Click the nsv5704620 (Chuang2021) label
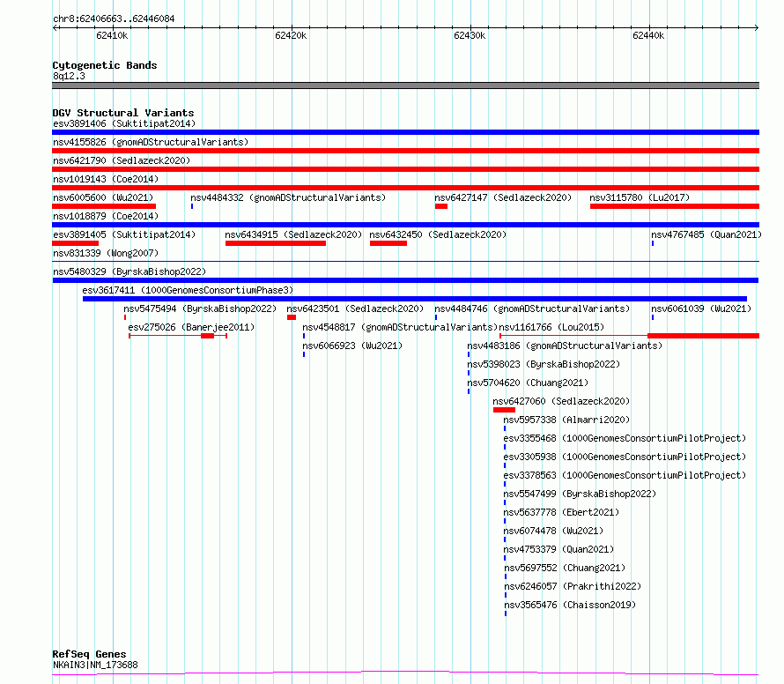Viewport: 784px width, 684px height. click(528, 383)
